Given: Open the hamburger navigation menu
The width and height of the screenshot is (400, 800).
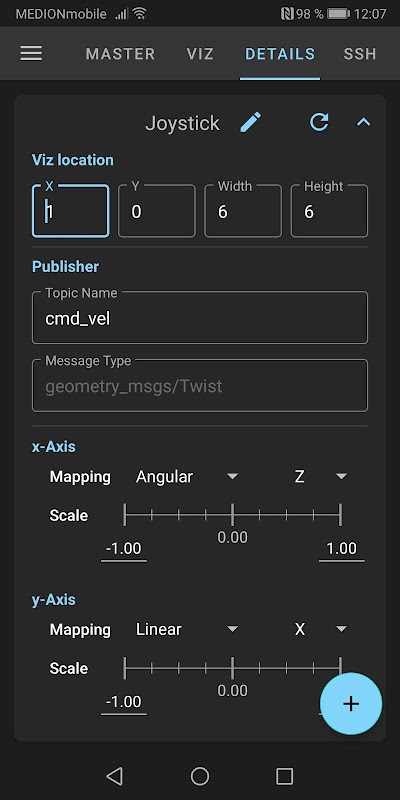Looking at the screenshot, I should 31,54.
